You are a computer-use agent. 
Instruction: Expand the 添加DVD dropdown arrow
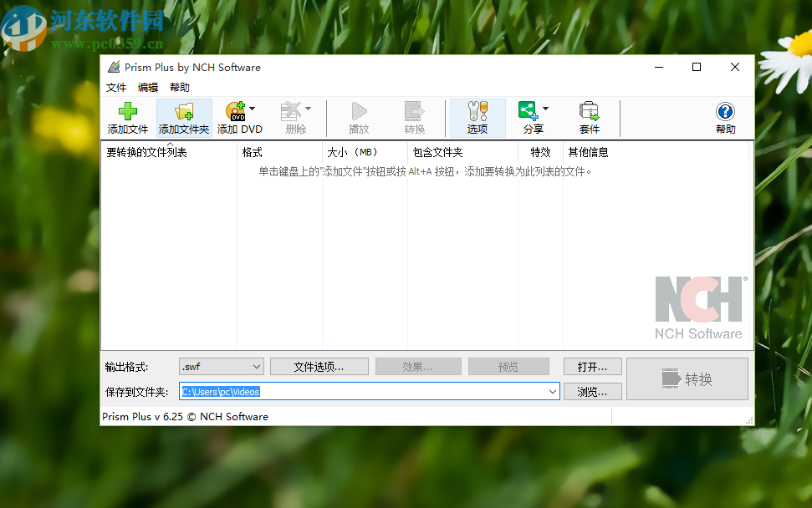[251, 109]
